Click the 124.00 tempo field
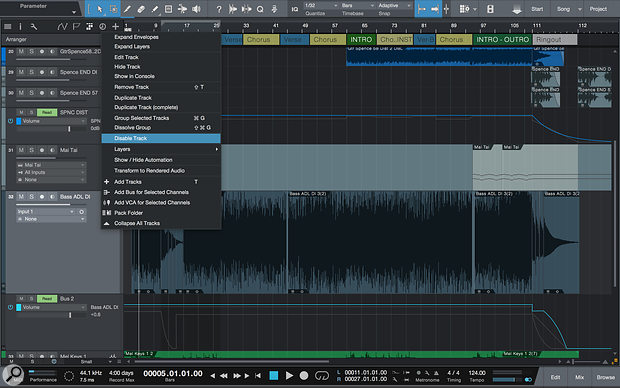This screenshot has height=388, width=620. point(476,373)
